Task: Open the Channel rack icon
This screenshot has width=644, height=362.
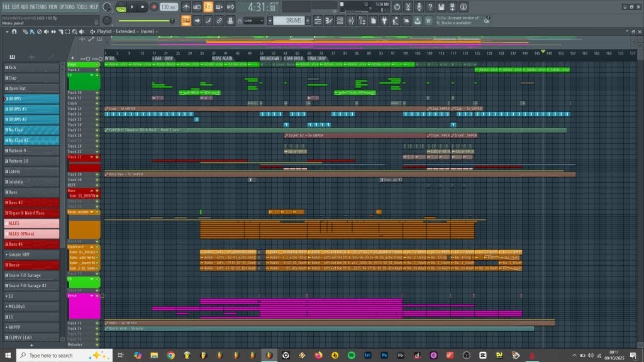Action: [340, 21]
